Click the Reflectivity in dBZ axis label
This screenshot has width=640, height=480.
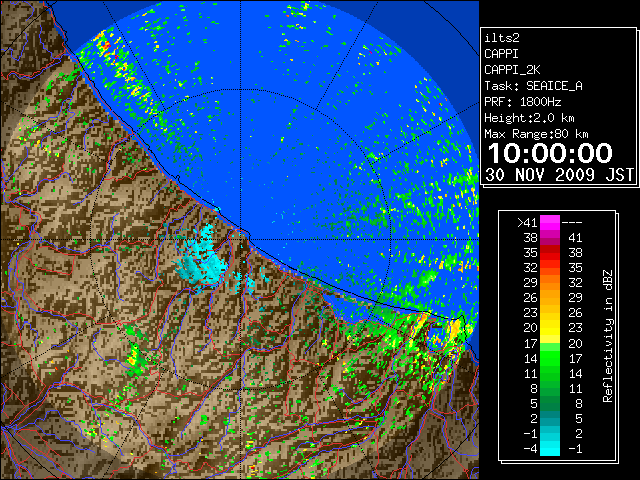click(608, 336)
